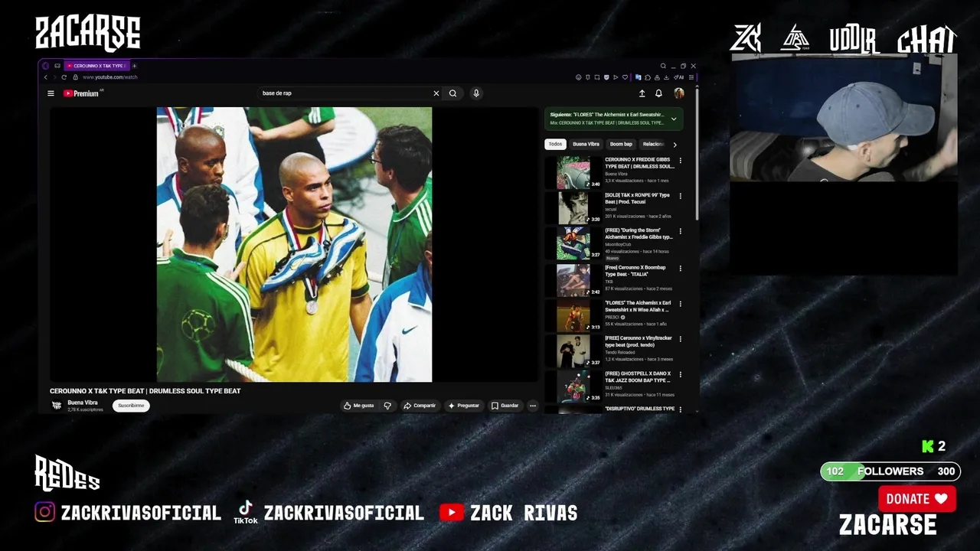Open '[SOLD] T&K x RONPE 99' video title
Viewport: 980px width, 551px height.
637,198
